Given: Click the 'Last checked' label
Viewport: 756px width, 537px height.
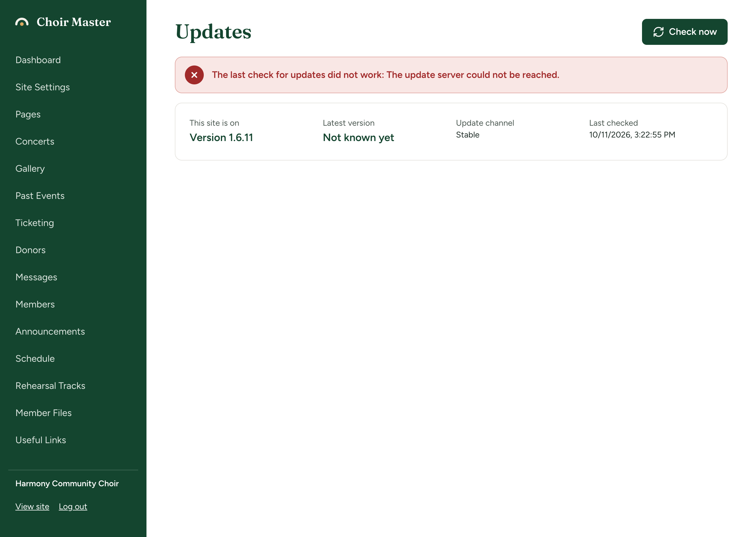Looking at the screenshot, I should click(613, 123).
